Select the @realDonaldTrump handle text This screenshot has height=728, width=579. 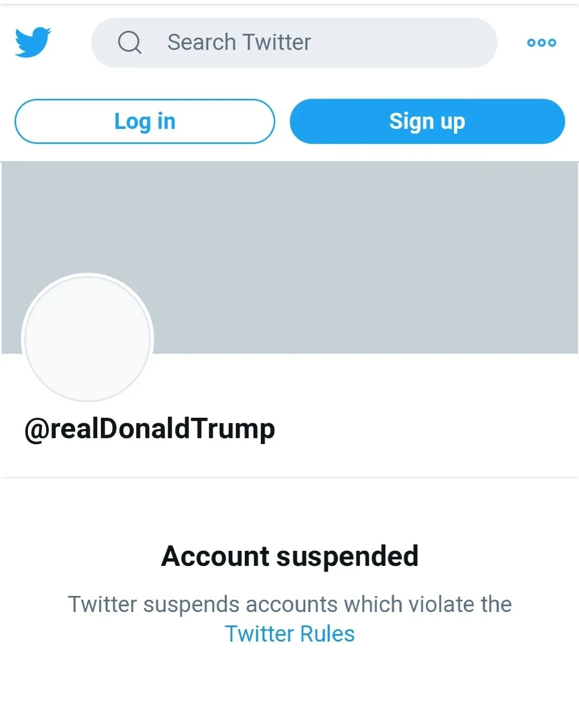[150, 429]
